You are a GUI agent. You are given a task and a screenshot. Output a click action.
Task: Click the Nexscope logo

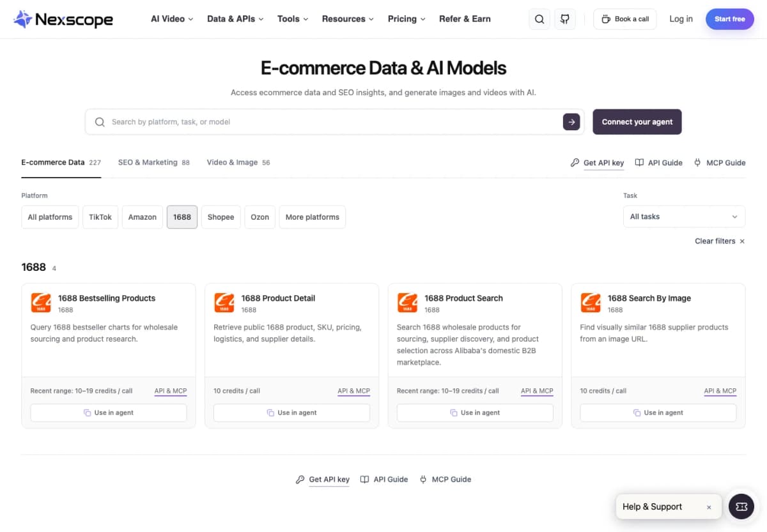(x=63, y=19)
